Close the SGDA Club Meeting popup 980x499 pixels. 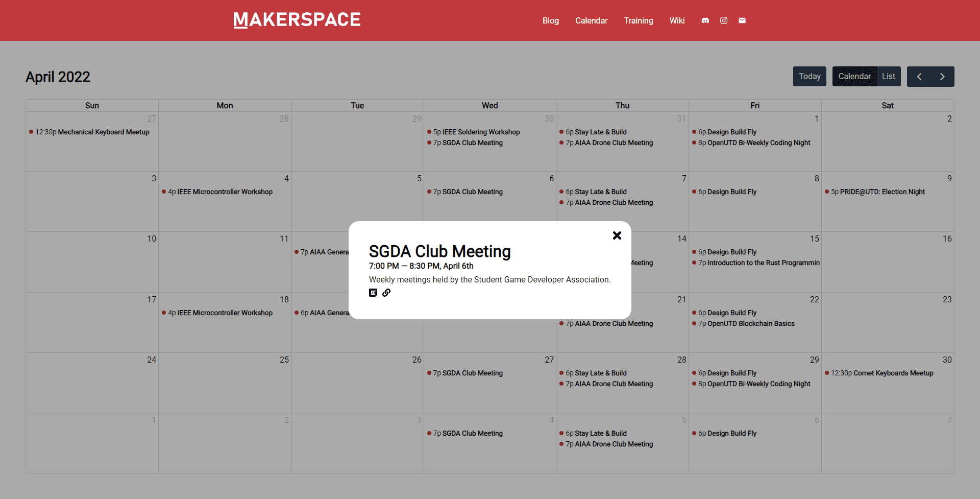[x=617, y=235]
